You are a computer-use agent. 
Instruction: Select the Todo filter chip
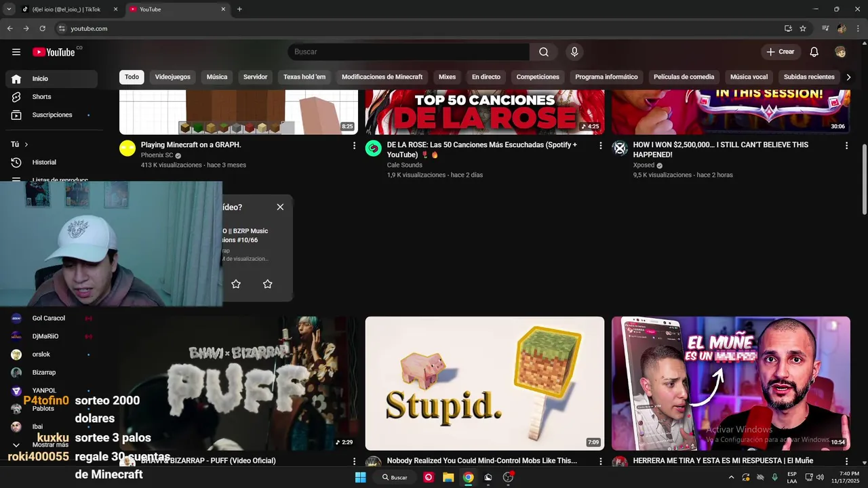pos(132,77)
